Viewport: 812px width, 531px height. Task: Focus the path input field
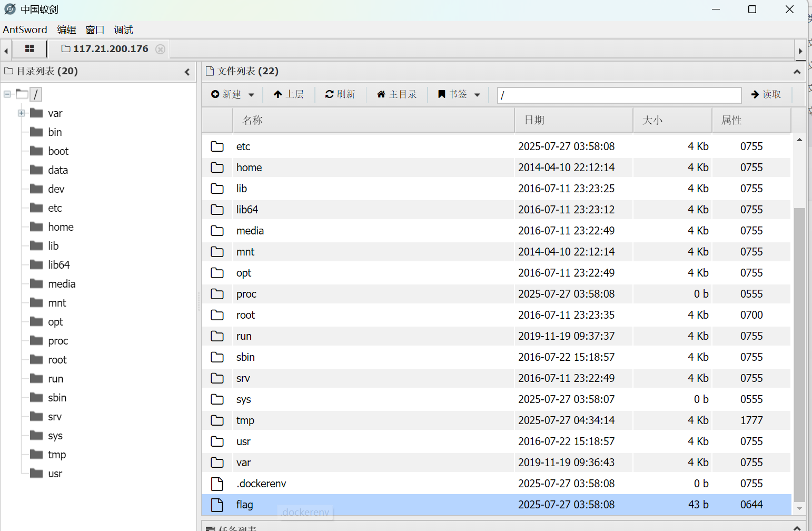point(619,95)
